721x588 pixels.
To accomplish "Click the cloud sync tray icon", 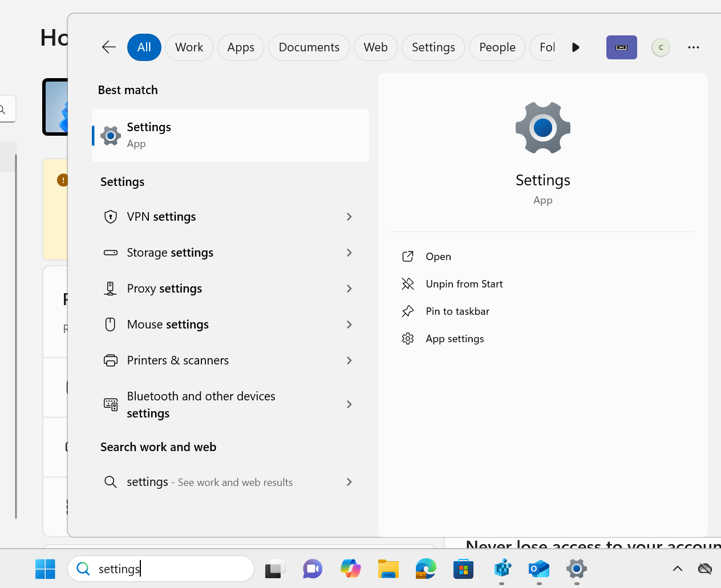I will (x=705, y=569).
